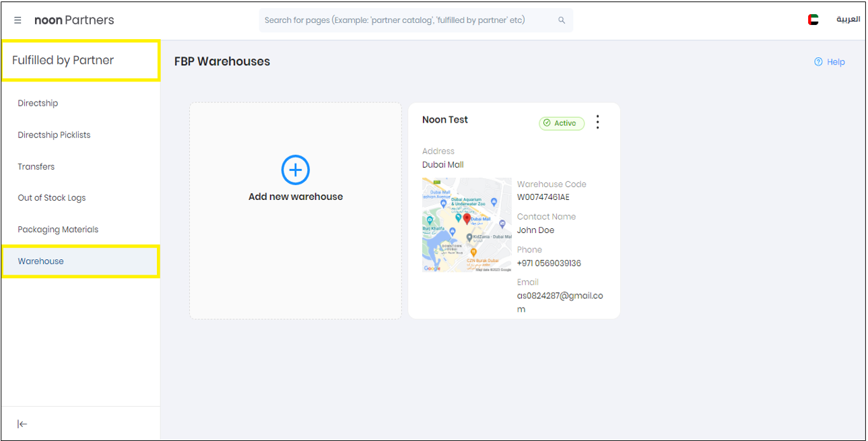Image resolution: width=868 pixels, height=441 pixels.
Task: Open the Help link
Action: tap(836, 62)
